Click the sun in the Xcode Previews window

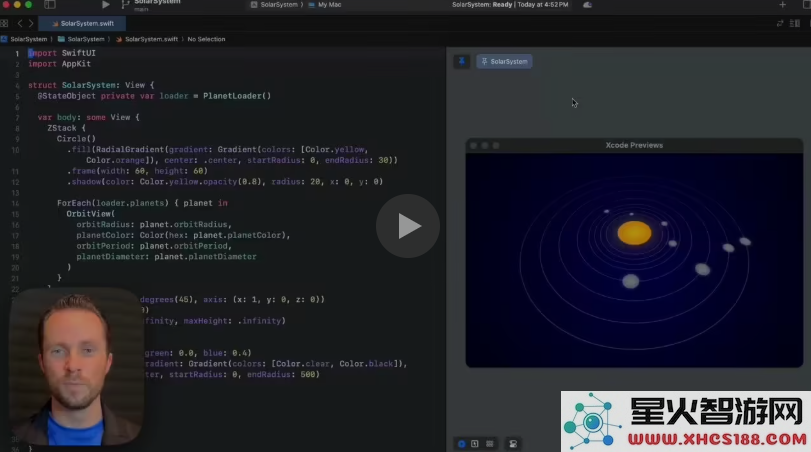(x=635, y=233)
